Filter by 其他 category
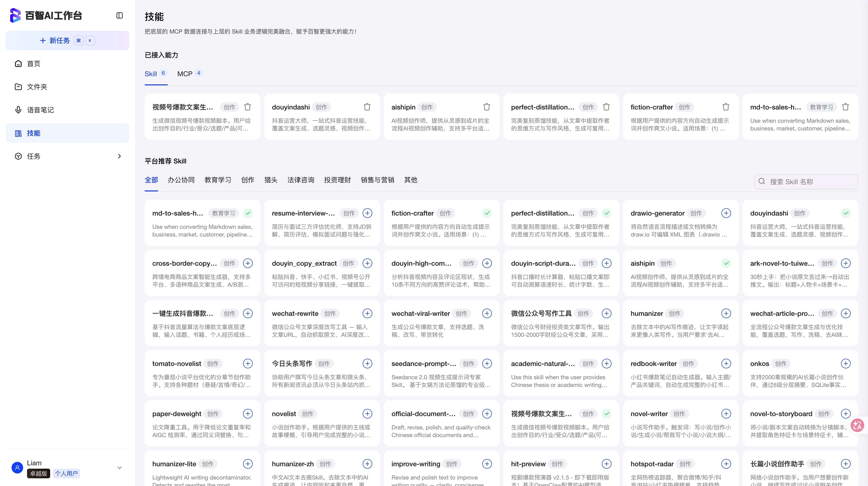The width and height of the screenshot is (868, 486). click(x=411, y=180)
